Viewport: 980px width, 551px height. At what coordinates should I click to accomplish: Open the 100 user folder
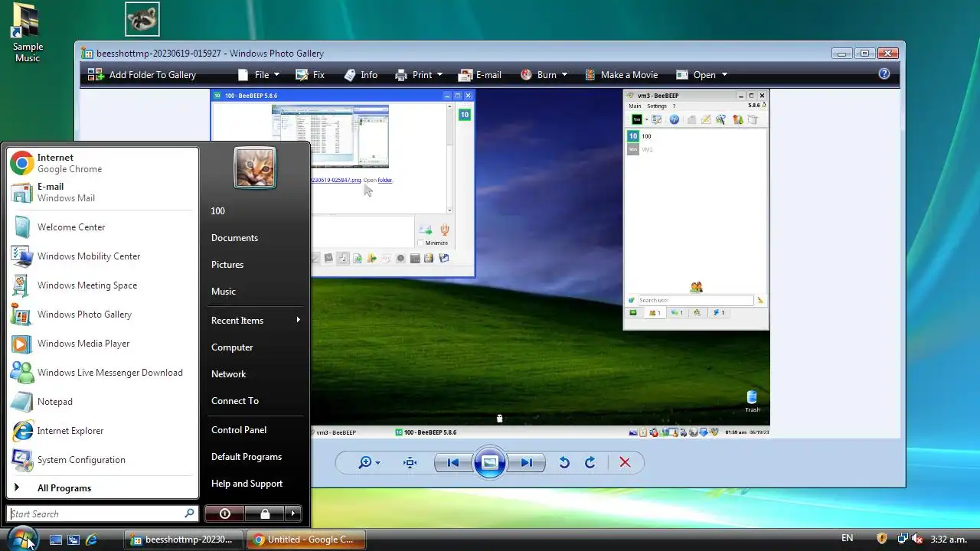coord(254,211)
